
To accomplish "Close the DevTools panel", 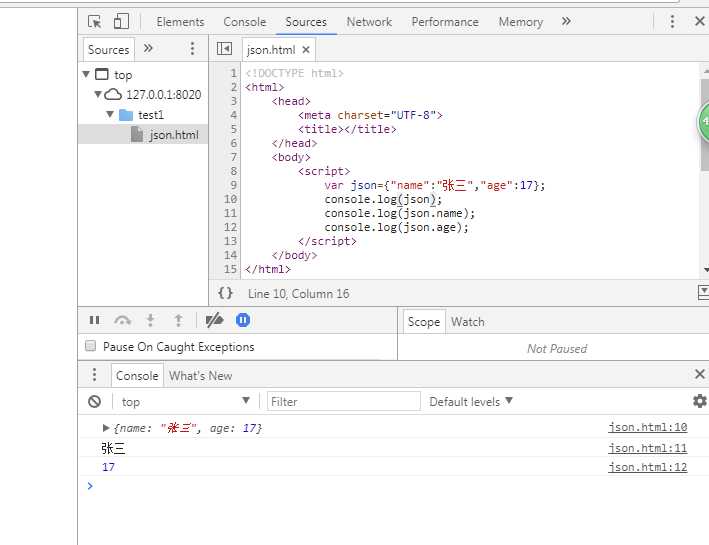I will (x=700, y=21).
